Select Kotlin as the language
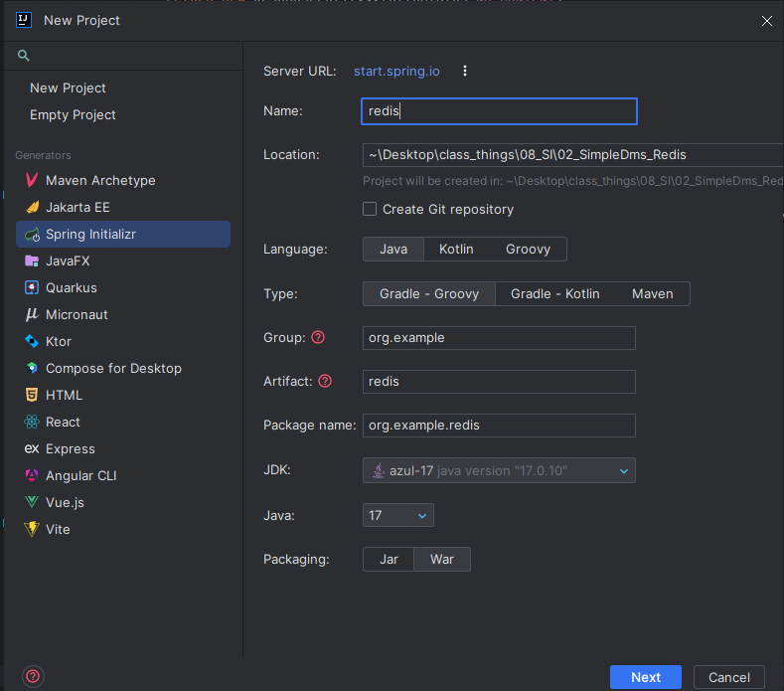 [x=456, y=250]
